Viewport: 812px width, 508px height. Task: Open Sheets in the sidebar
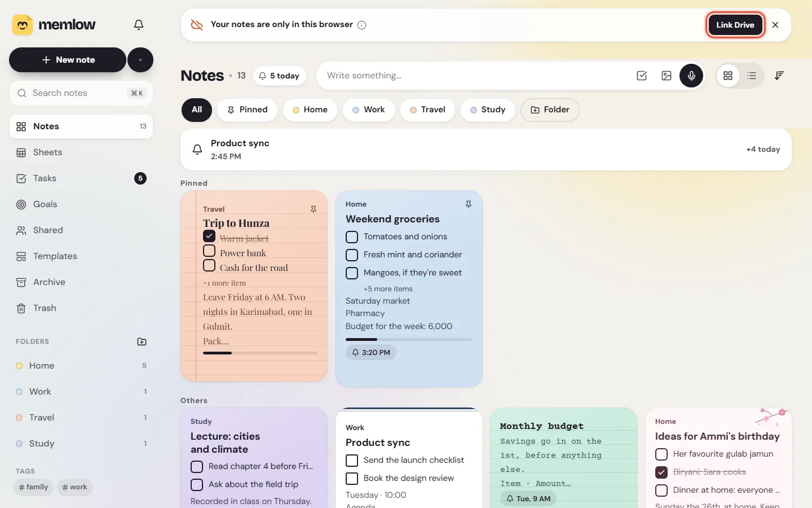click(81, 152)
